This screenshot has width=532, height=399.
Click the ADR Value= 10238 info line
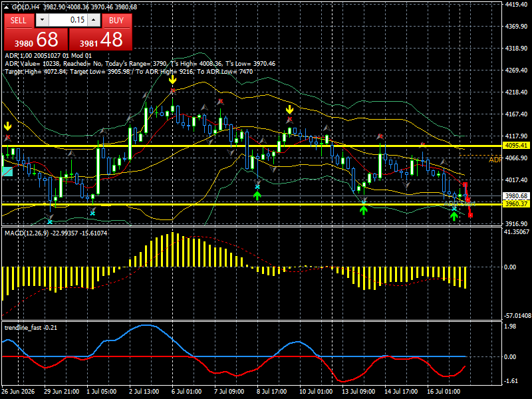coord(140,64)
